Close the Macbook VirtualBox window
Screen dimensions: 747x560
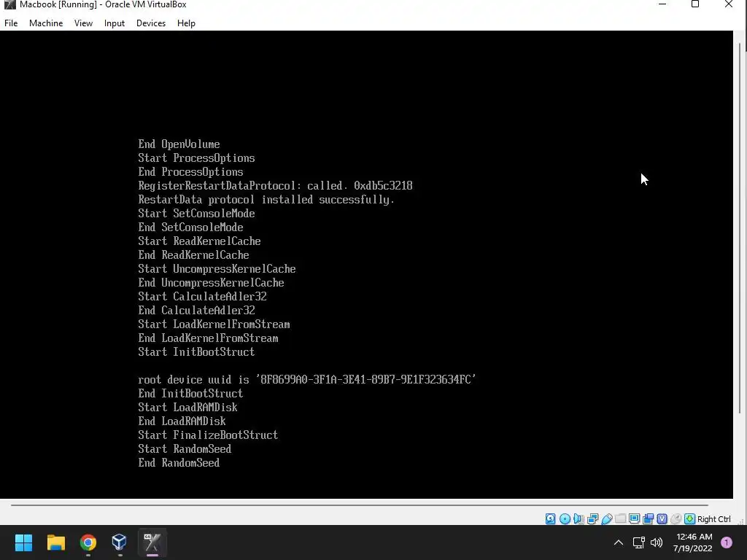click(729, 5)
